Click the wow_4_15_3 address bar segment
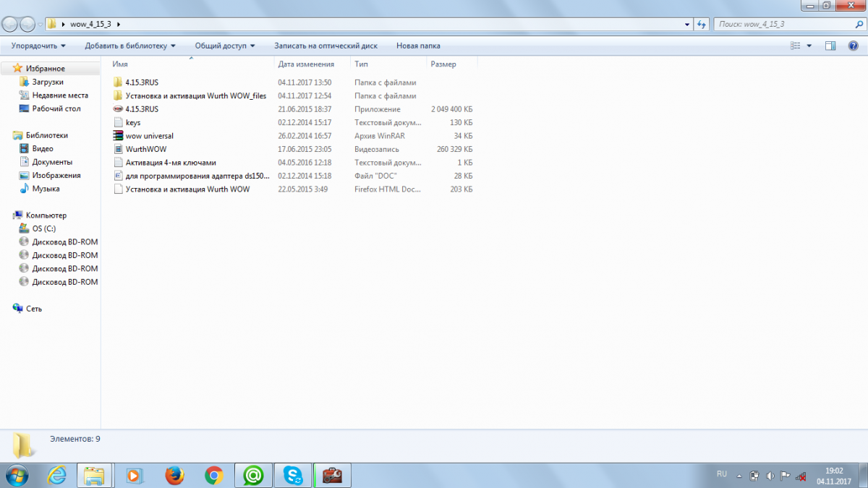The width and height of the screenshot is (868, 488). [90, 25]
